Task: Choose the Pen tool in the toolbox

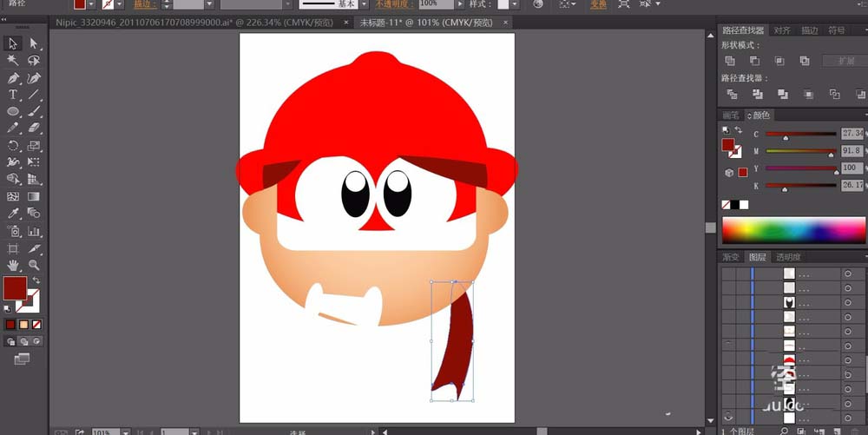Action: tap(13, 78)
